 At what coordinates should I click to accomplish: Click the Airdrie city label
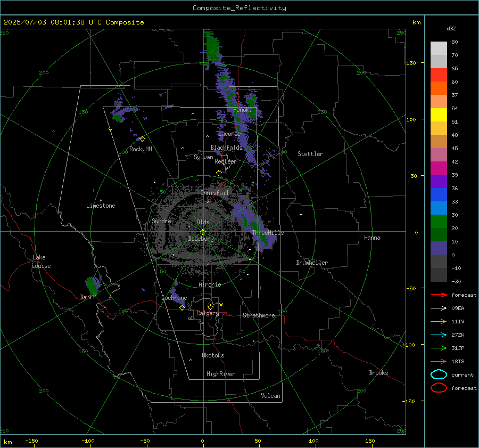tap(210, 284)
